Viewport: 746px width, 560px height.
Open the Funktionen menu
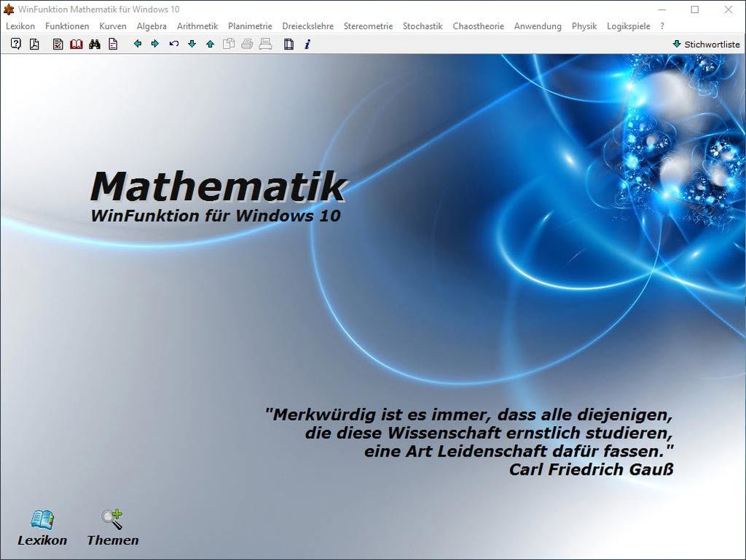67,26
